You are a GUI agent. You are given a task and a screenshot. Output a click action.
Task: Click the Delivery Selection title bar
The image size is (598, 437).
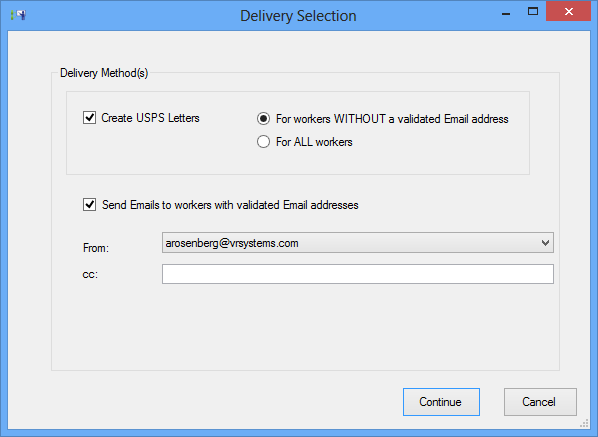coord(298,16)
